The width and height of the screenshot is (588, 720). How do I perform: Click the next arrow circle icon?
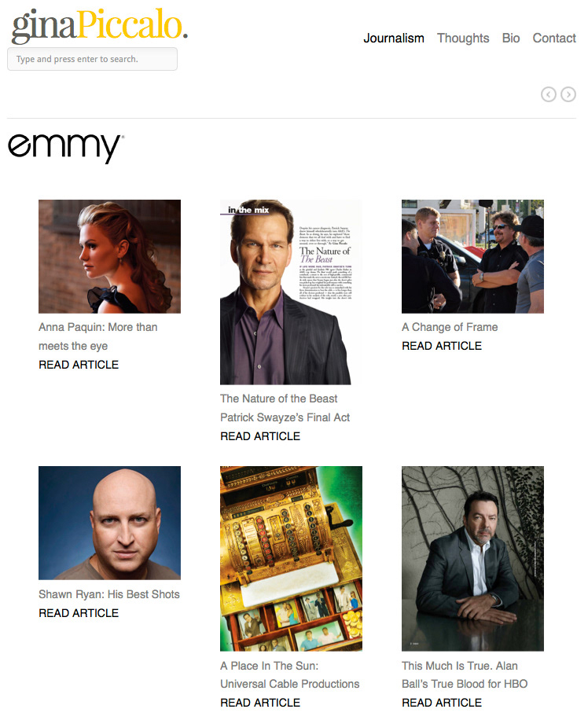point(568,94)
